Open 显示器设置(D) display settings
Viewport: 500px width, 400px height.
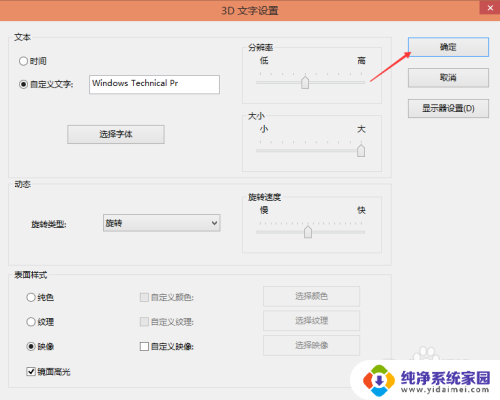pos(448,108)
